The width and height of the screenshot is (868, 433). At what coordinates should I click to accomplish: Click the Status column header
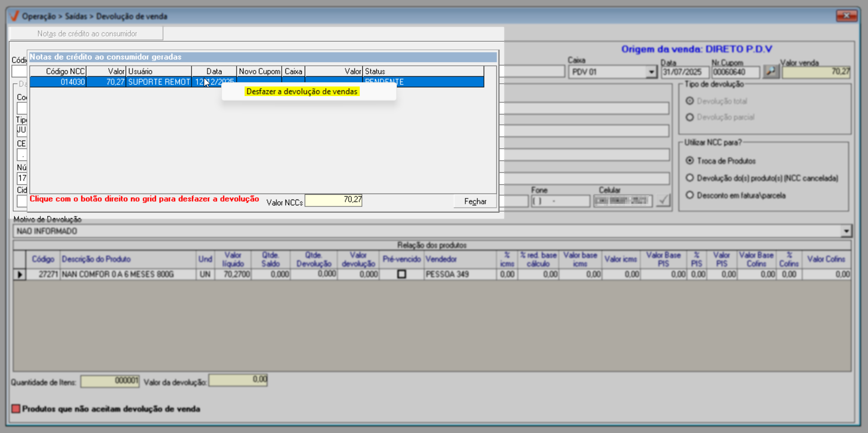pos(423,71)
